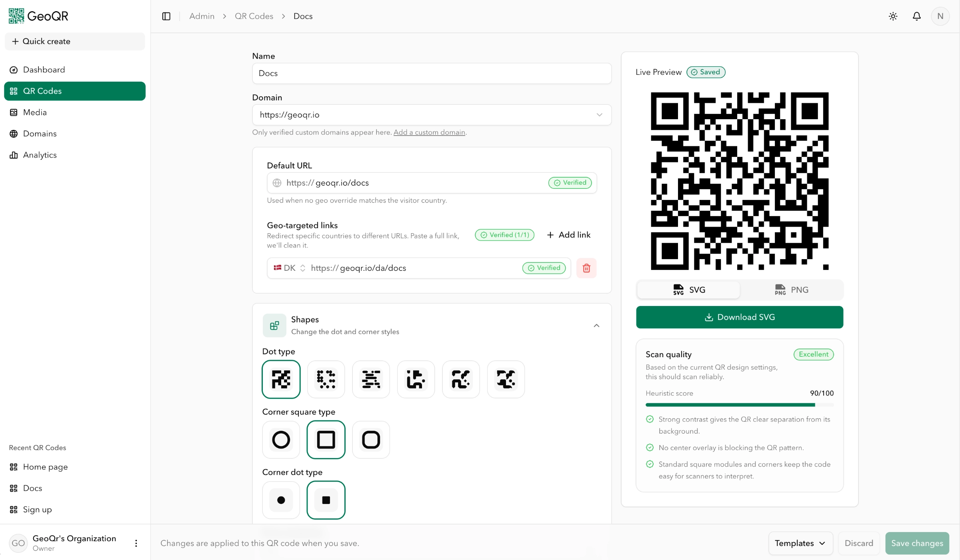Choose the second-to-last dot type style

[x=461, y=379]
